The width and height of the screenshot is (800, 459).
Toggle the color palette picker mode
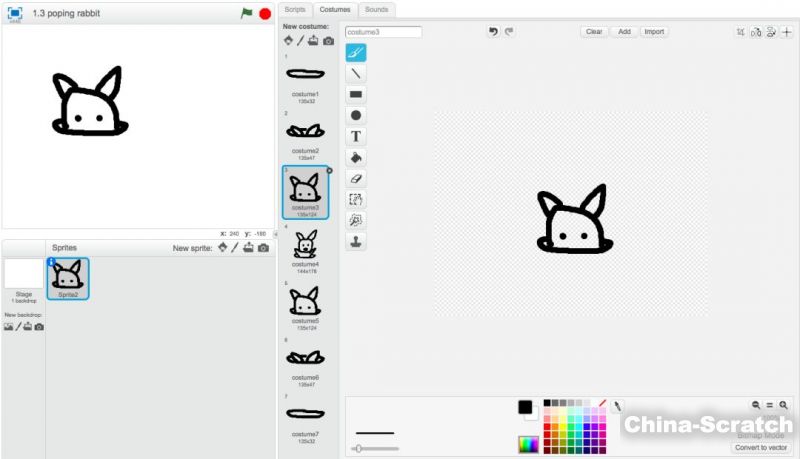tap(528, 443)
